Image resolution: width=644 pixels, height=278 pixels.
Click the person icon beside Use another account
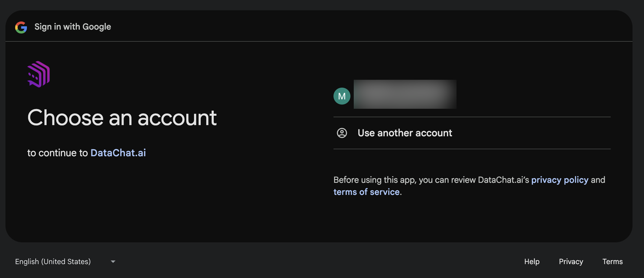(342, 133)
